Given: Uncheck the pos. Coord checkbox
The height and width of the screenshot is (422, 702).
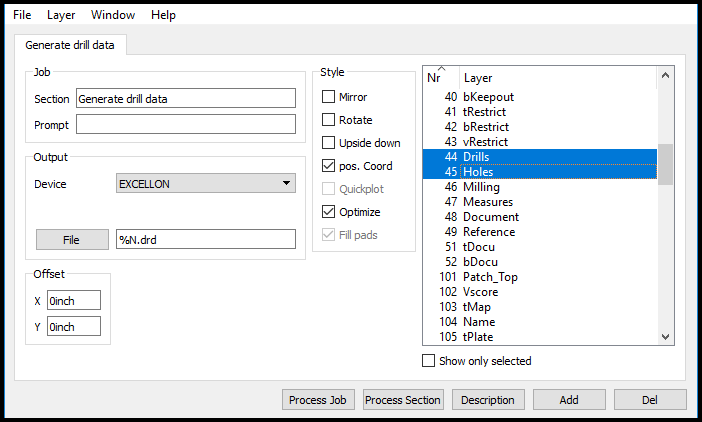Looking at the screenshot, I should pyautogui.click(x=329, y=166).
